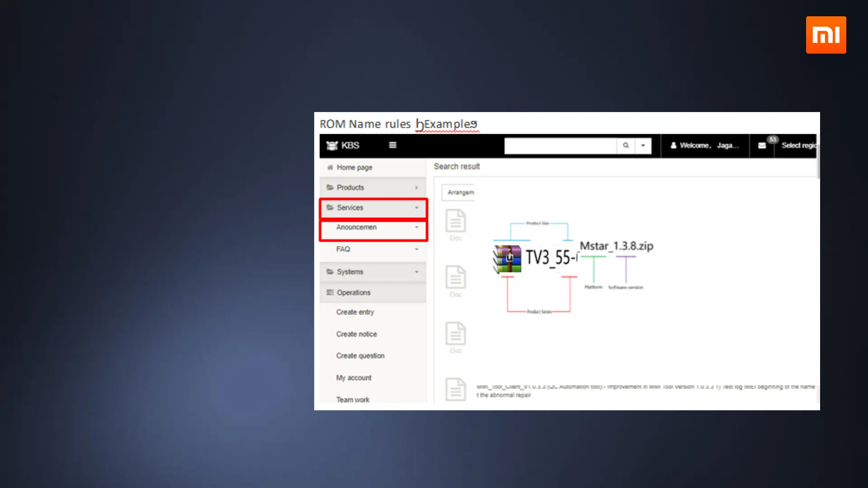868x488 pixels.
Task: Open the Home page menu item
Action: [354, 167]
